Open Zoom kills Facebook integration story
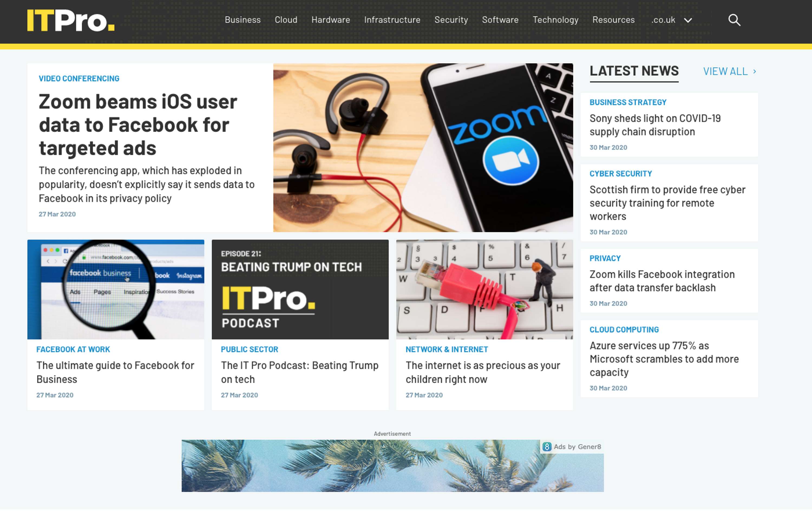 662,281
